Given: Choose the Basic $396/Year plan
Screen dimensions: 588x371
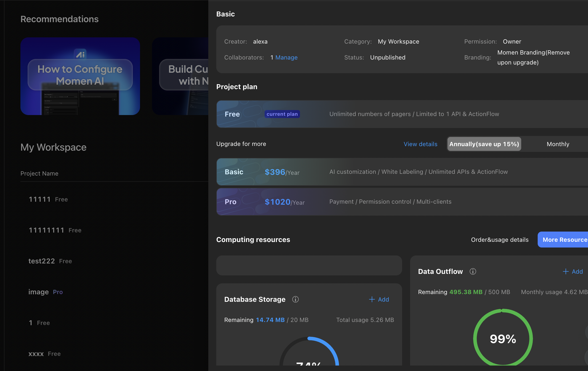Looking at the screenshot, I should [x=402, y=172].
